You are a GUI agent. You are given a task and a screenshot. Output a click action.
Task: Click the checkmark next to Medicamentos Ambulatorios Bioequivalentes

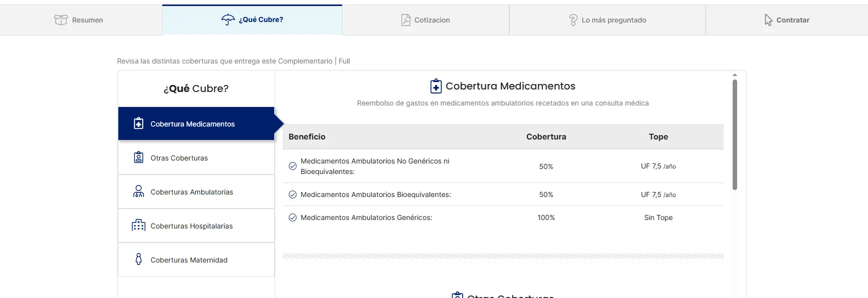[292, 194]
